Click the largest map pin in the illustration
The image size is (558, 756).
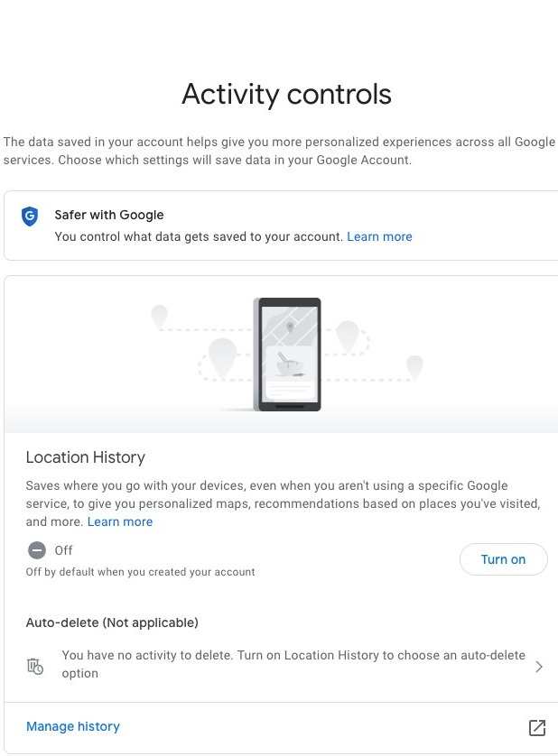[x=222, y=356]
